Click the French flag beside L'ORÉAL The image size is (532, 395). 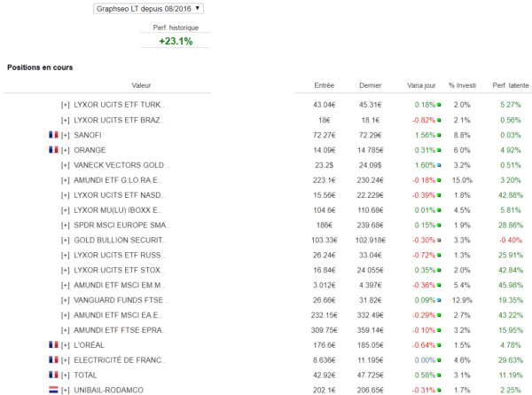pos(53,344)
